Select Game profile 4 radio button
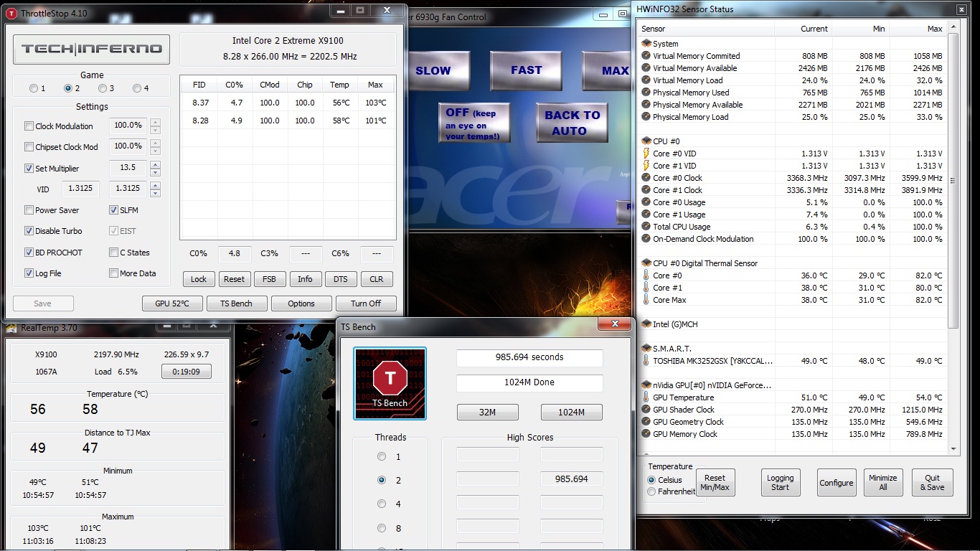Screen dimensions: 980x551 137,88
